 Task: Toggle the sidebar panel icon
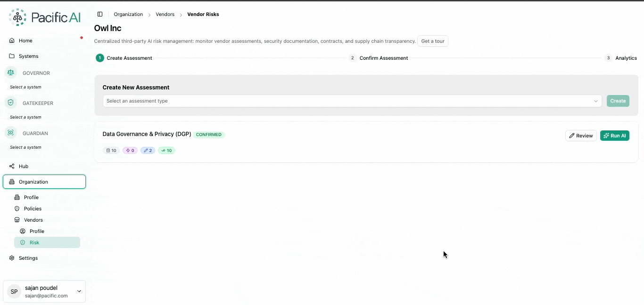[x=100, y=14]
